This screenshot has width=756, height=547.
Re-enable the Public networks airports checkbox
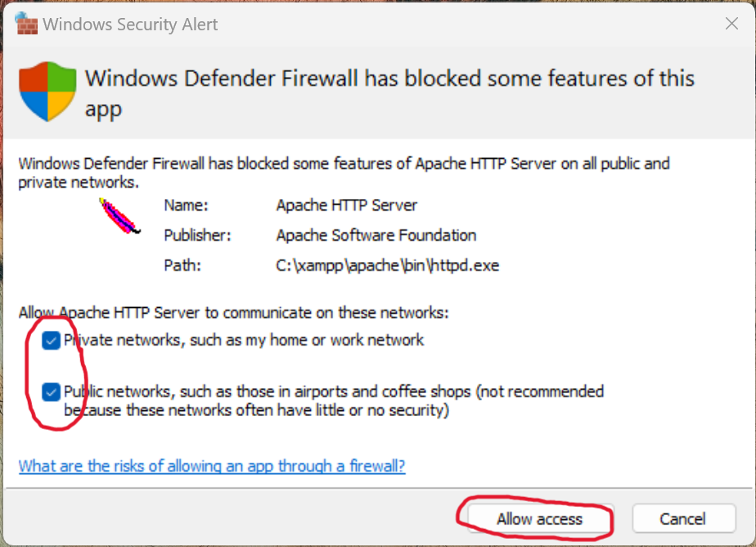(51, 391)
